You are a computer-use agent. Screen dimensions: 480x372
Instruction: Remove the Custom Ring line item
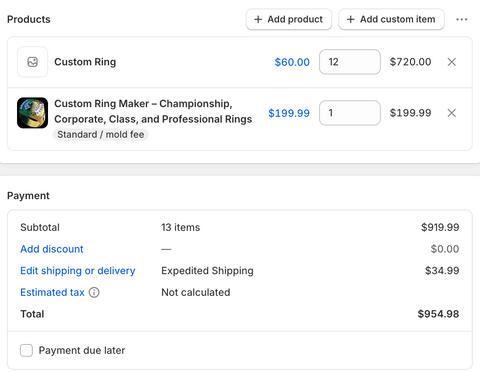(x=452, y=62)
